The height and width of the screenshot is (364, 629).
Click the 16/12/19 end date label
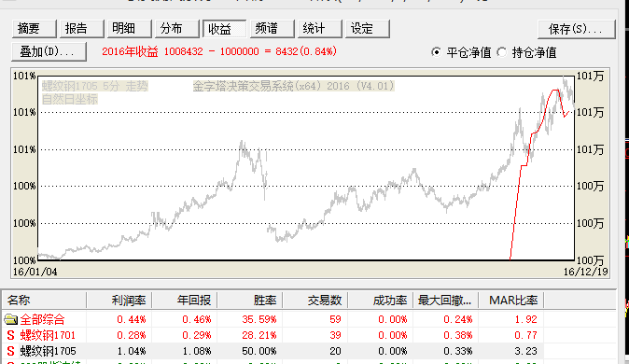pos(586,272)
